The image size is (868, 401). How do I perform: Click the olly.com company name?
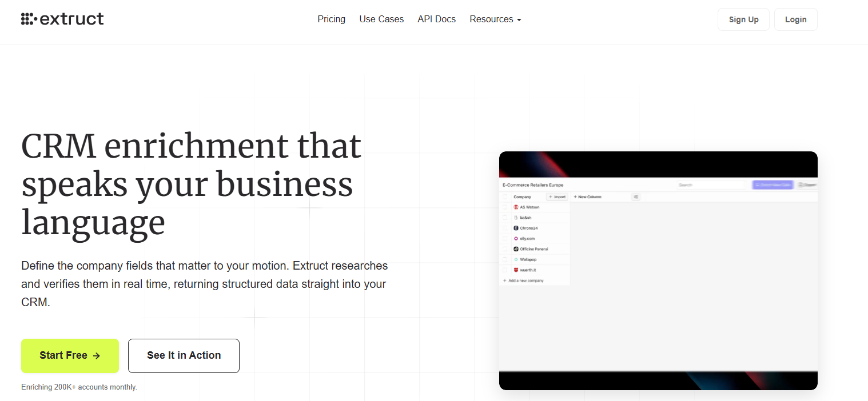527,239
